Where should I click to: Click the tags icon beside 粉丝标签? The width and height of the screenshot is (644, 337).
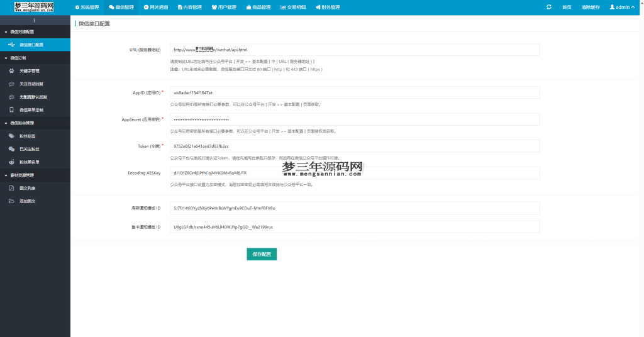11,136
